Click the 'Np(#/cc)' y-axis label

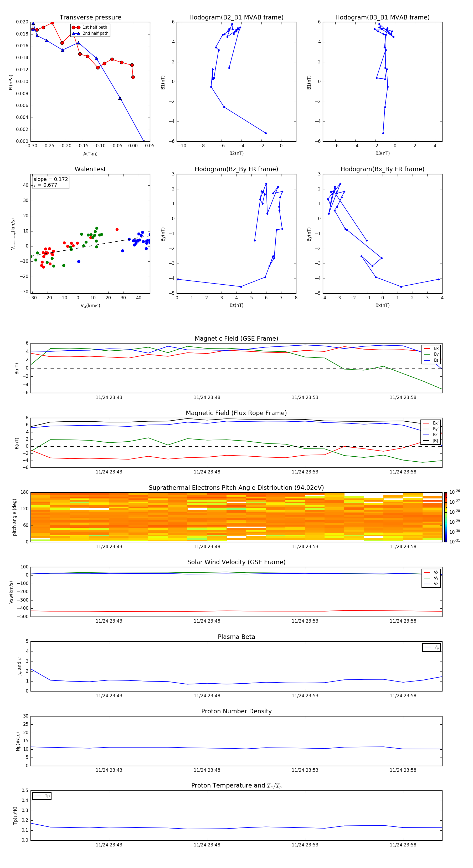pos(18,741)
